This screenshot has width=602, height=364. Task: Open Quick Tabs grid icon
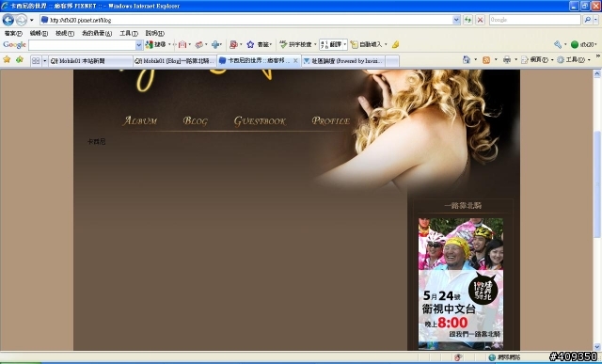[36, 60]
